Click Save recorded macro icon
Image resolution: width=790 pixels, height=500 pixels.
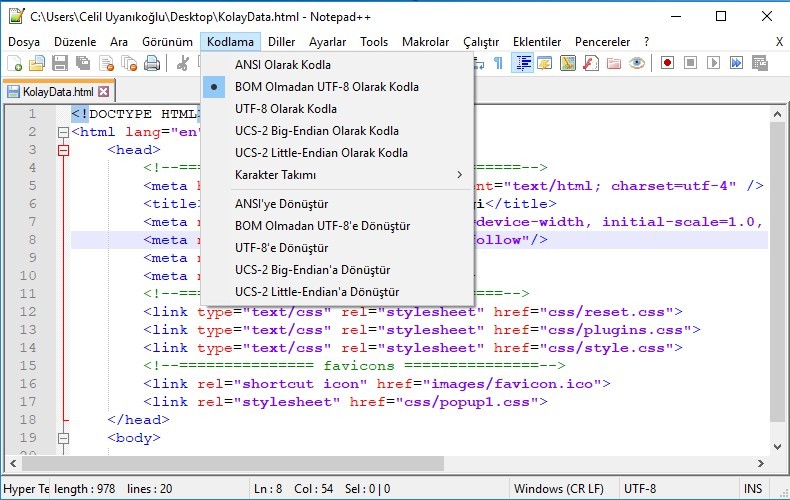[x=760, y=63]
